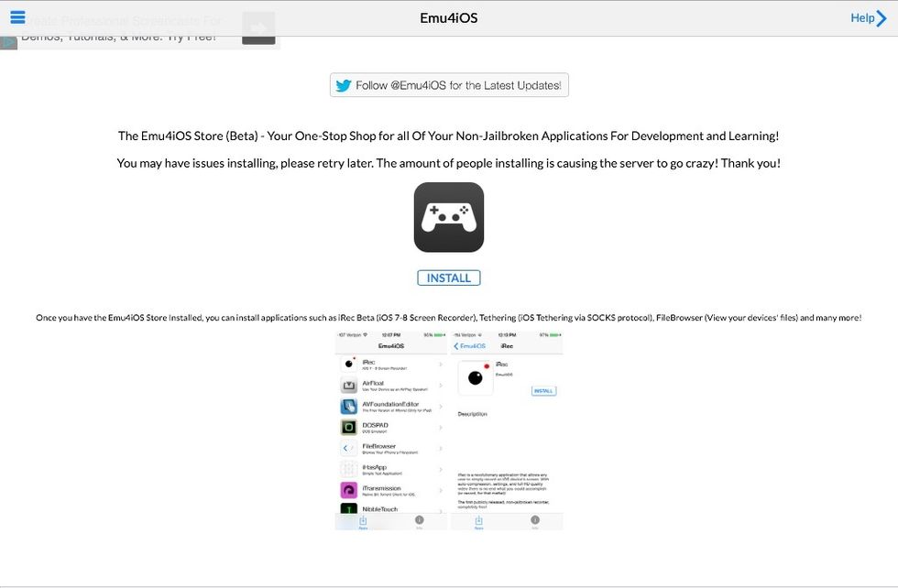This screenshot has width=898, height=588.
Task: Click the Help chevron arrow
Action: (x=882, y=18)
